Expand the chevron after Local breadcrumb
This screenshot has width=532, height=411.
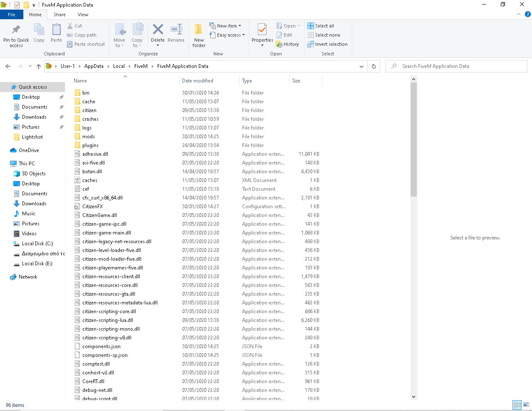[129, 66]
